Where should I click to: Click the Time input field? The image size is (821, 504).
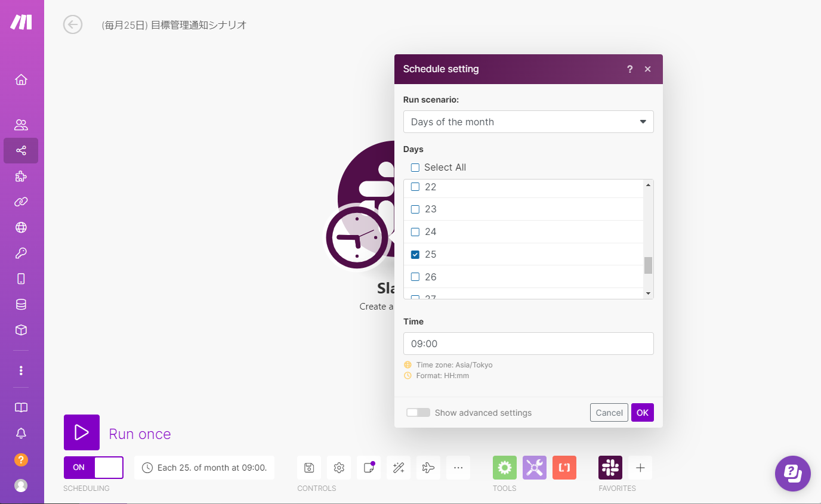(x=529, y=344)
